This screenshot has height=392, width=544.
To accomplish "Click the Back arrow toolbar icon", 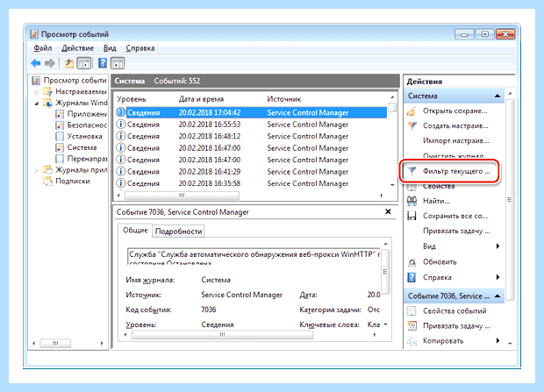I will 36,63.
